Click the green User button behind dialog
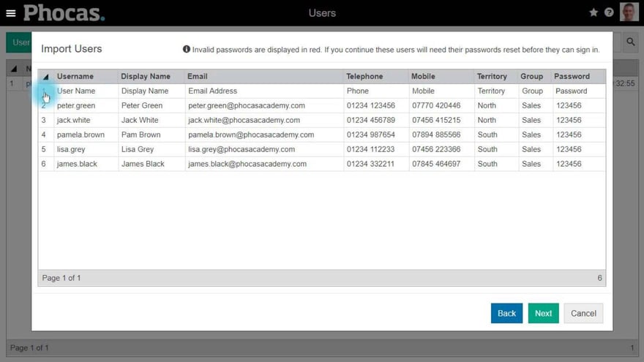The image size is (644, 362). point(19,42)
